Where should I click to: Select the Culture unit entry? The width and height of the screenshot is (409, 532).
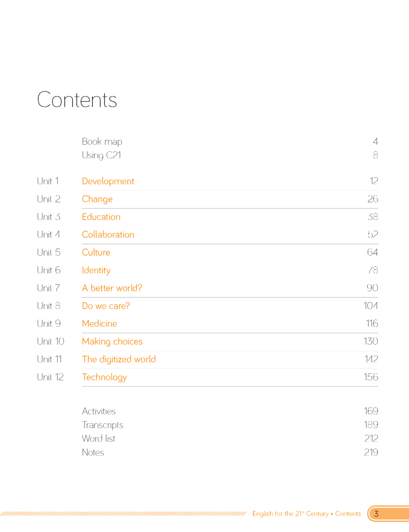[x=96, y=252]
